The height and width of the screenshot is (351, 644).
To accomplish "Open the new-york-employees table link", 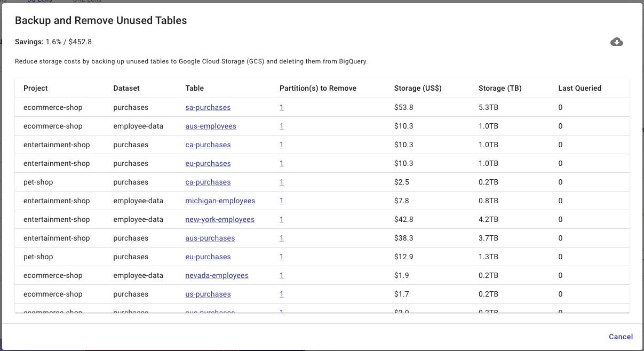I will (219, 219).
